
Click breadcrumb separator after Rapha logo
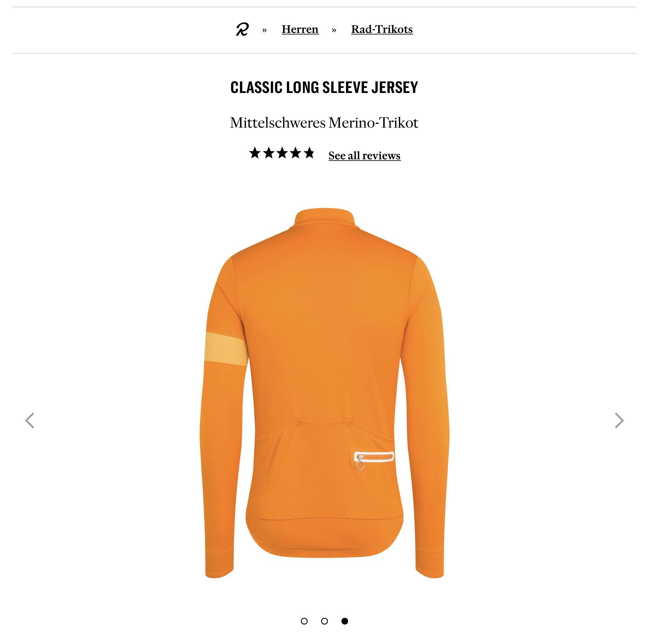coord(265,30)
